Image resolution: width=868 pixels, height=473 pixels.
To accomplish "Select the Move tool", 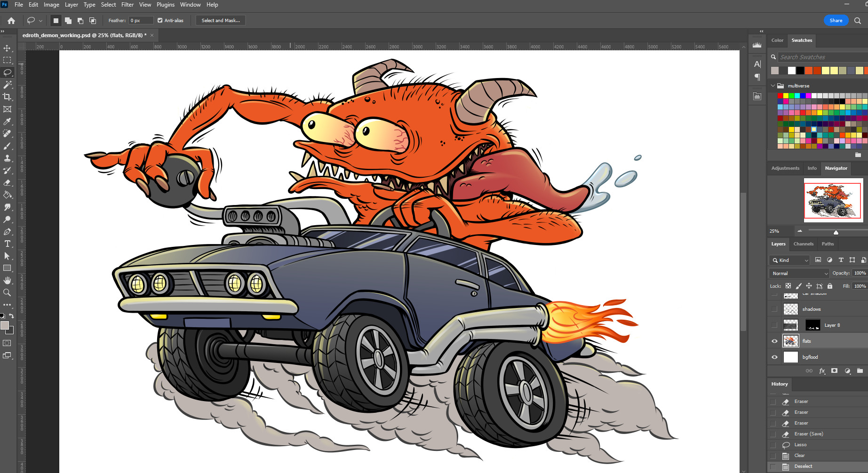I will [7, 48].
